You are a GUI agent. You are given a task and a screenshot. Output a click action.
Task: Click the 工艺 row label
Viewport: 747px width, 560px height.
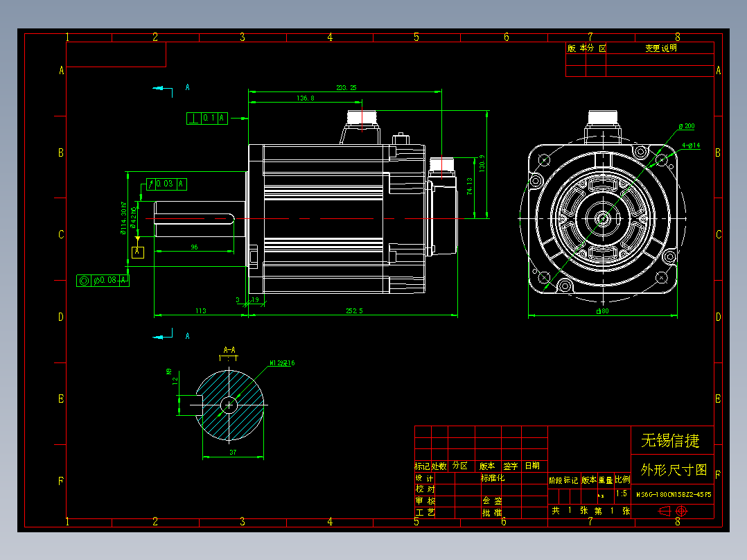(x=425, y=512)
